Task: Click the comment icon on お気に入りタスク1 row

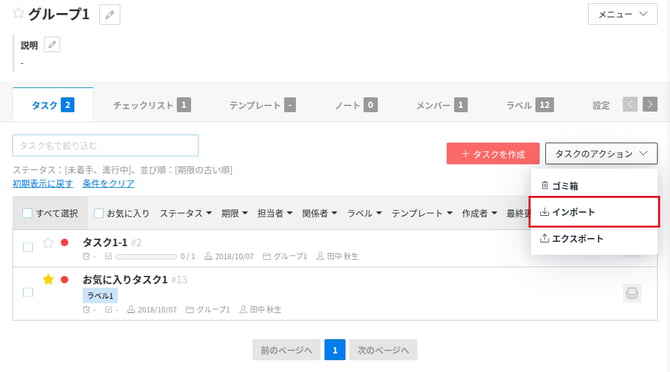Action: pos(632,293)
